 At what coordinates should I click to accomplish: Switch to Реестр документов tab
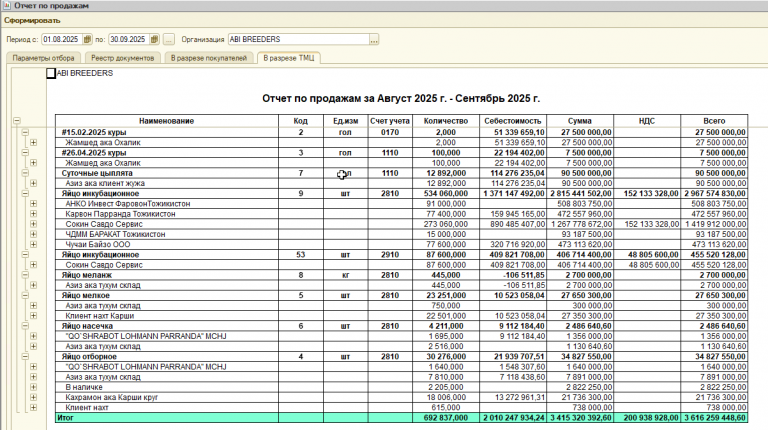(x=122, y=58)
